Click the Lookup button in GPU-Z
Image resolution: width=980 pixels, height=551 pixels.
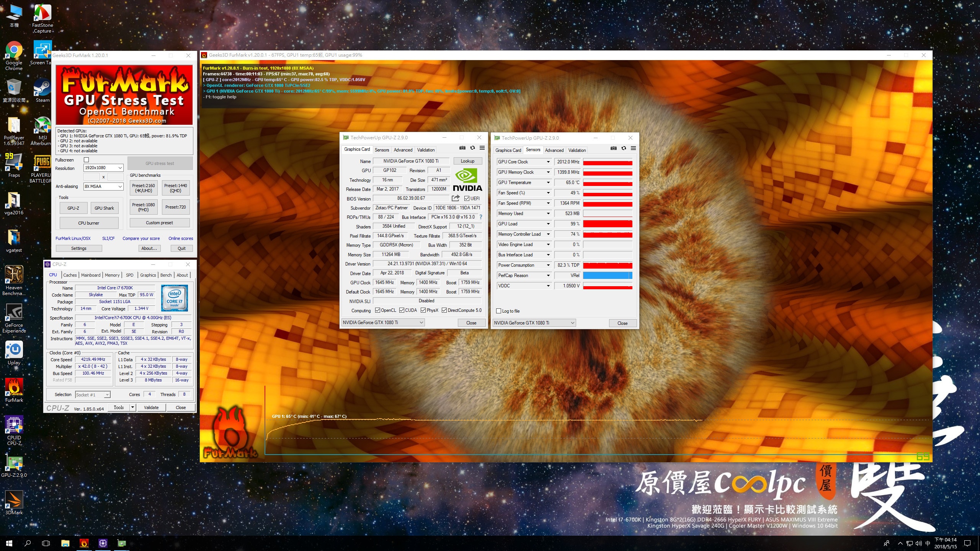467,161
